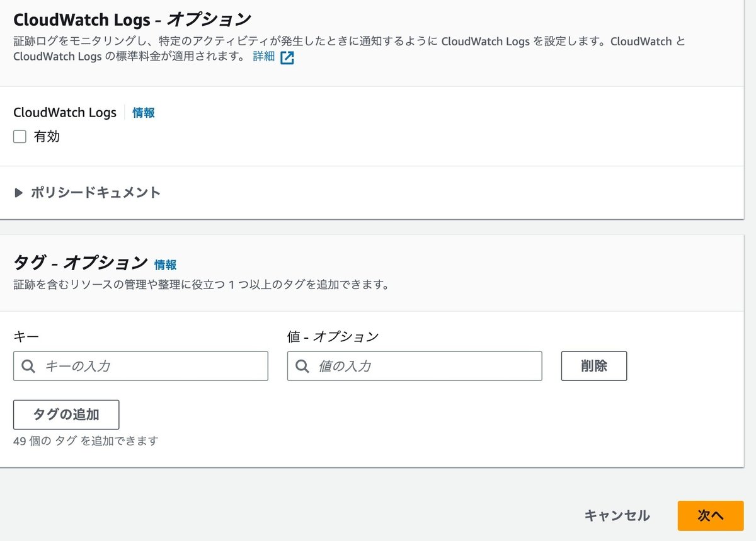Click the キーの入力 tag key field
This screenshot has height=541, width=756.
coord(140,366)
